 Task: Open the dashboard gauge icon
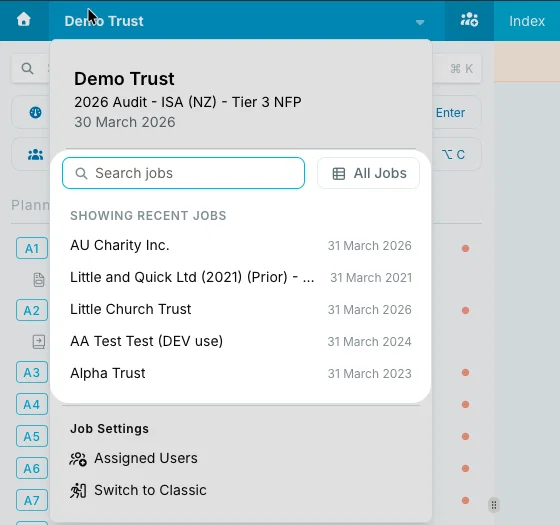tap(35, 112)
